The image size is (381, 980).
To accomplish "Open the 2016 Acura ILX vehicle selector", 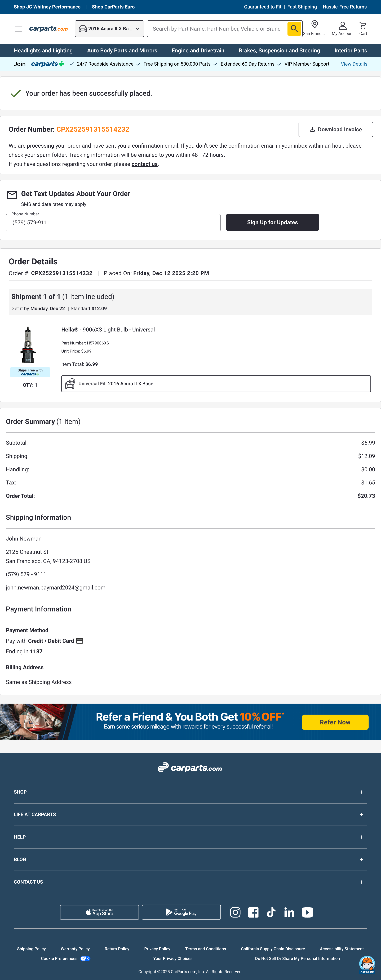I will coord(109,28).
